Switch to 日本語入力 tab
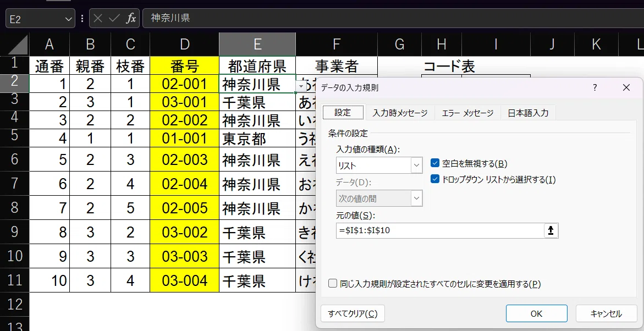644x331 pixels. (x=528, y=113)
